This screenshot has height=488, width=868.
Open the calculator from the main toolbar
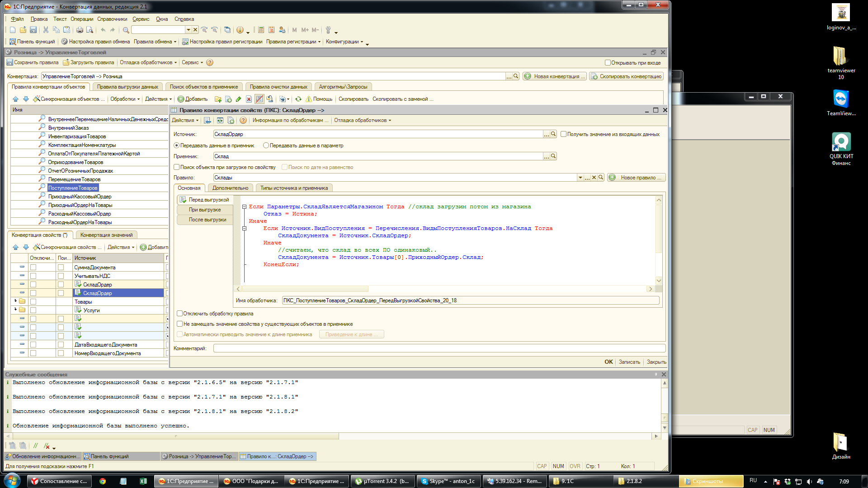click(261, 30)
